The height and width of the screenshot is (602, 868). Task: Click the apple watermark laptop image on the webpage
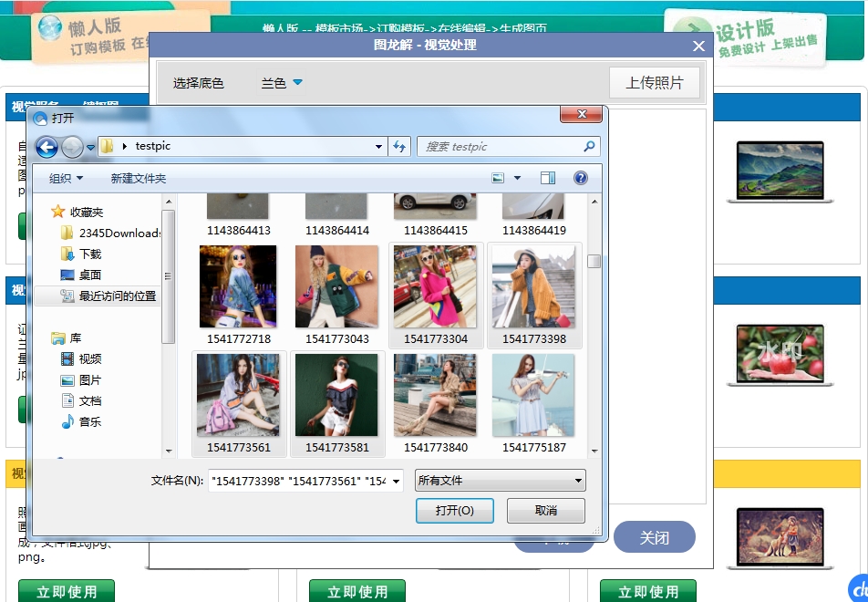(780, 356)
